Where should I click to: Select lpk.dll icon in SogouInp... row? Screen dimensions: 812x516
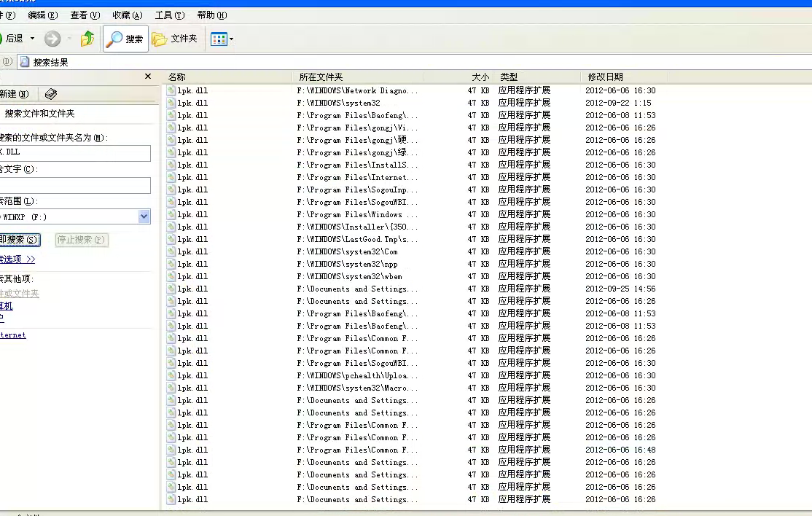[x=171, y=190]
